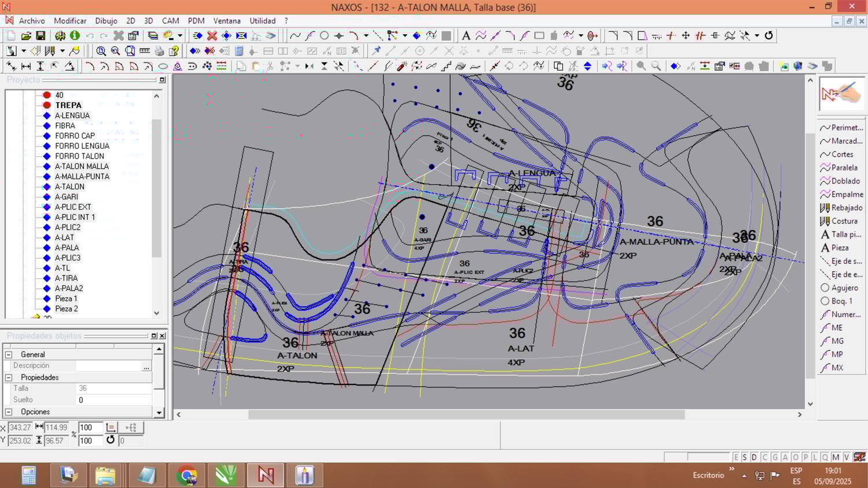The height and width of the screenshot is (488, 868).
Task: Click the Costura option in right panel
Action: [844, 221]
